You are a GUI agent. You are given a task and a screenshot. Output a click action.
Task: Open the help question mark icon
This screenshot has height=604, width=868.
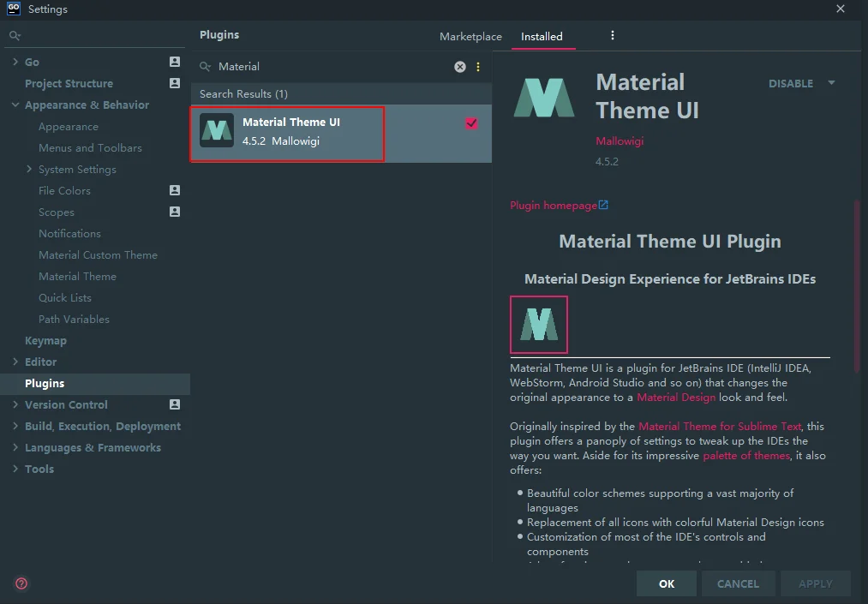(21, 583)
